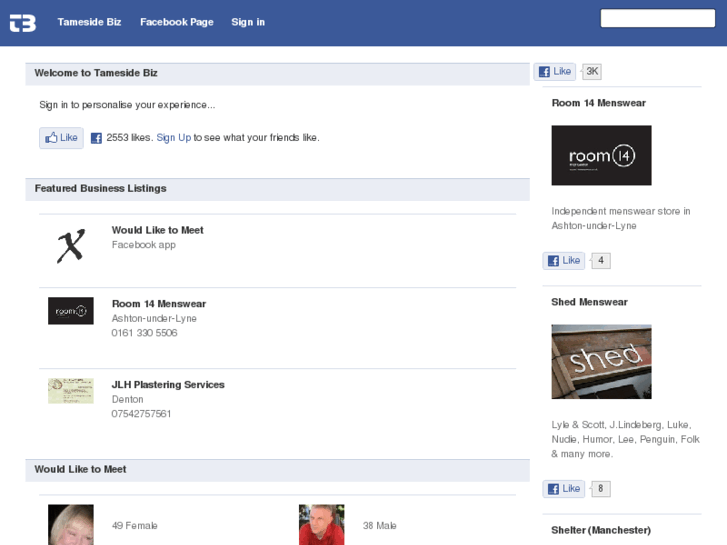
Task: Open the JLH Plastering Services listing
Action: (168, 385)
